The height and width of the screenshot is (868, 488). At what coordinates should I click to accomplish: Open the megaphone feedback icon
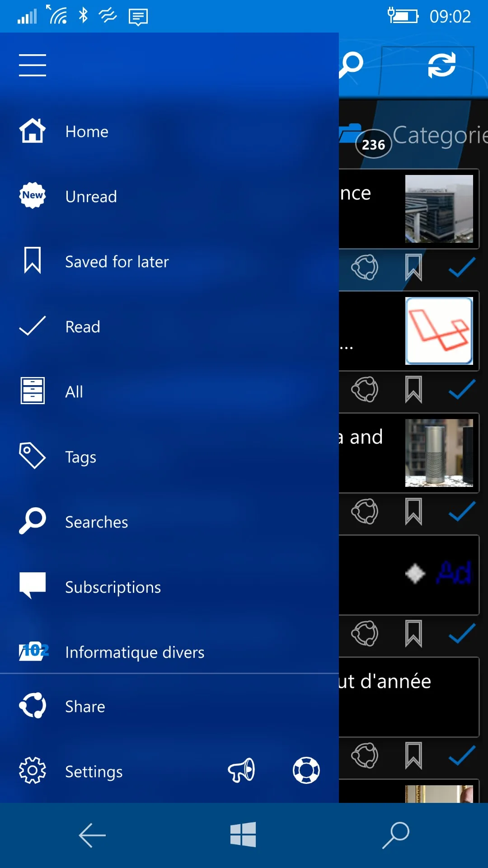(x=241, y=770)
